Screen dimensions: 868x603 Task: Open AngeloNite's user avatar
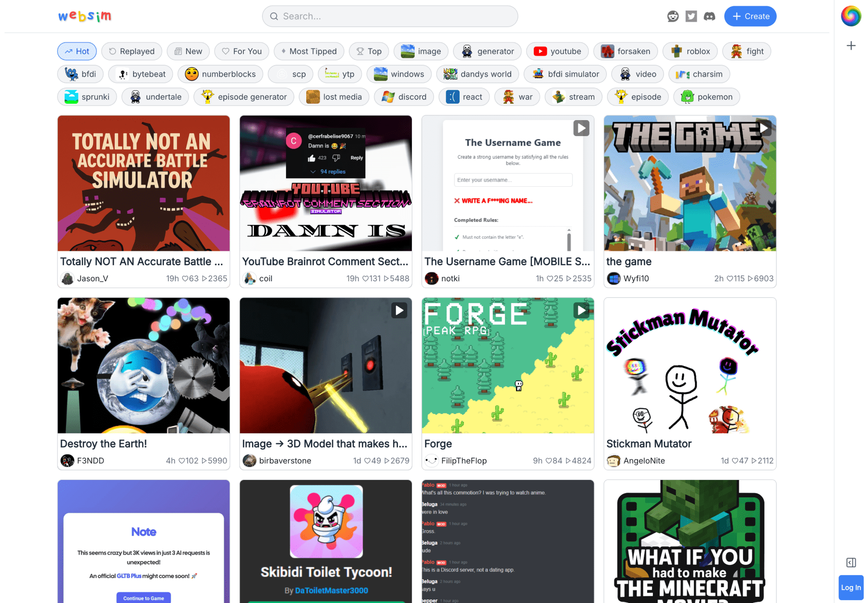[614, 461]
